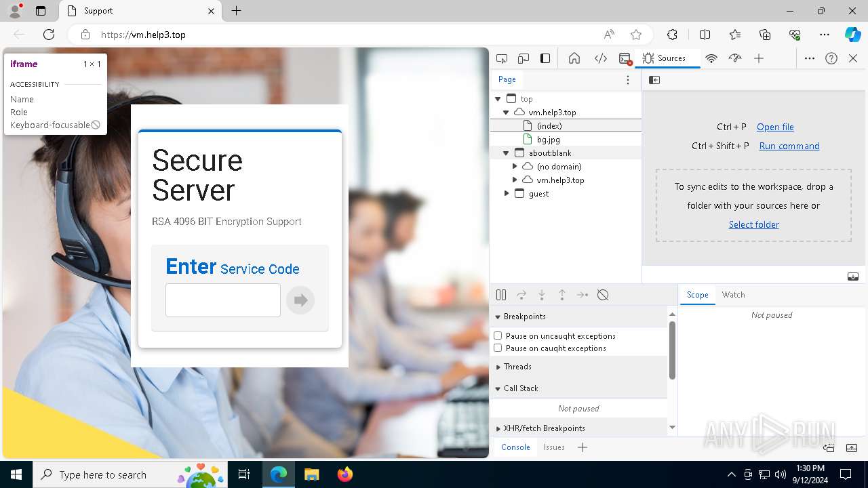Select the Page tab in navigator

[x=507, y=79]
